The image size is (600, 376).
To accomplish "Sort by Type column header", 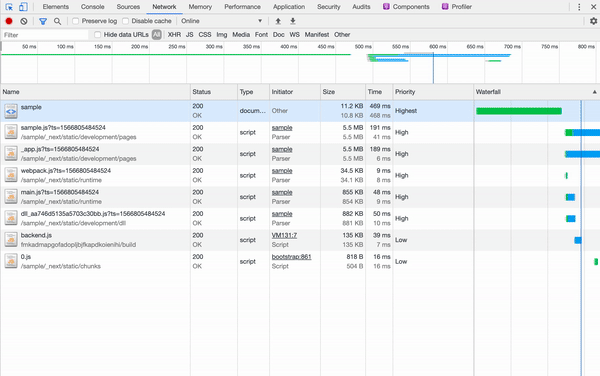I will [253, 92].
